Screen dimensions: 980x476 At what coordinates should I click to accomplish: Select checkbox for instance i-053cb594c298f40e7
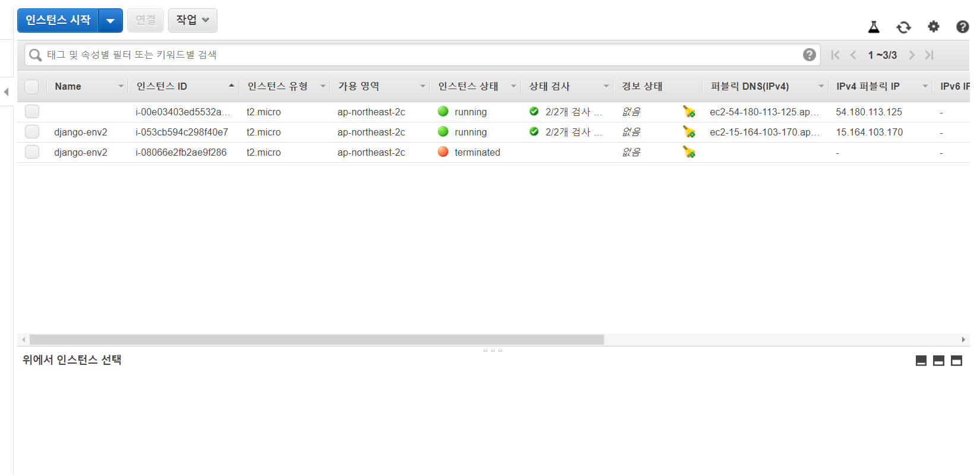pyautogui.click(x=32, y=132)
